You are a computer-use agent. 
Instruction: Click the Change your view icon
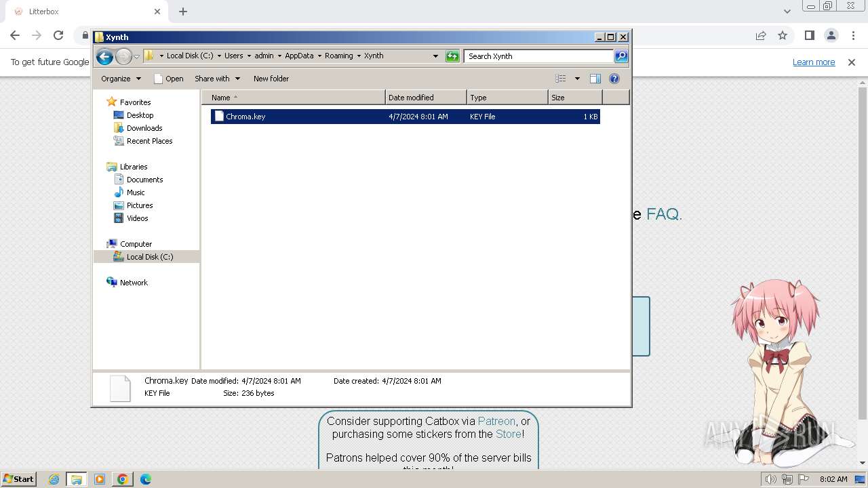tap(561, 79)
